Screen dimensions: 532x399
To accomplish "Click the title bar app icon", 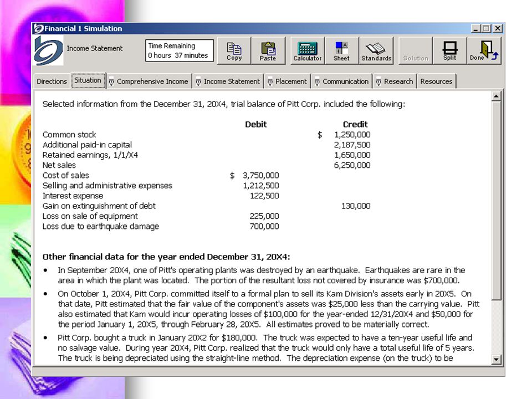I will point(38,28).
